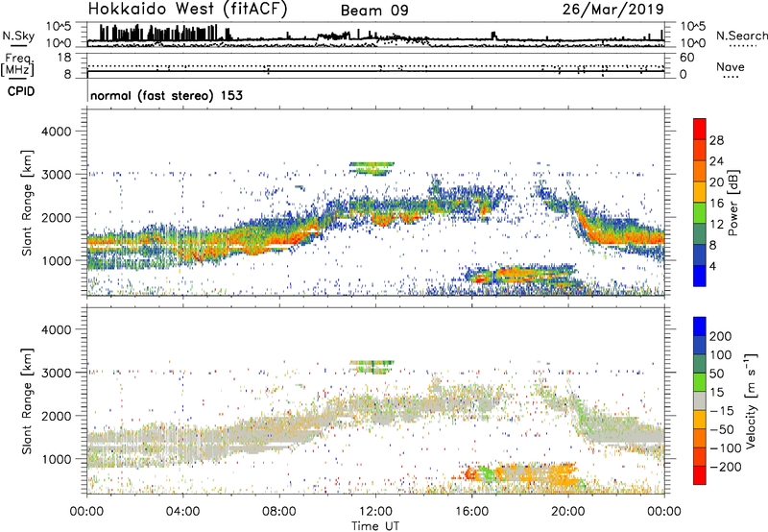Click the blue bottom of power colorbar
The image size is (768, 532).
click(x=700, y=277)
